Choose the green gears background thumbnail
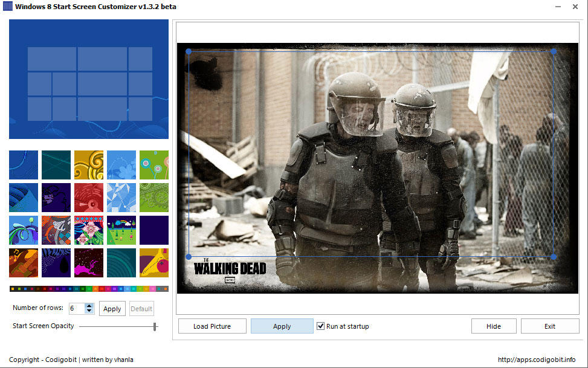 [153, 198]
